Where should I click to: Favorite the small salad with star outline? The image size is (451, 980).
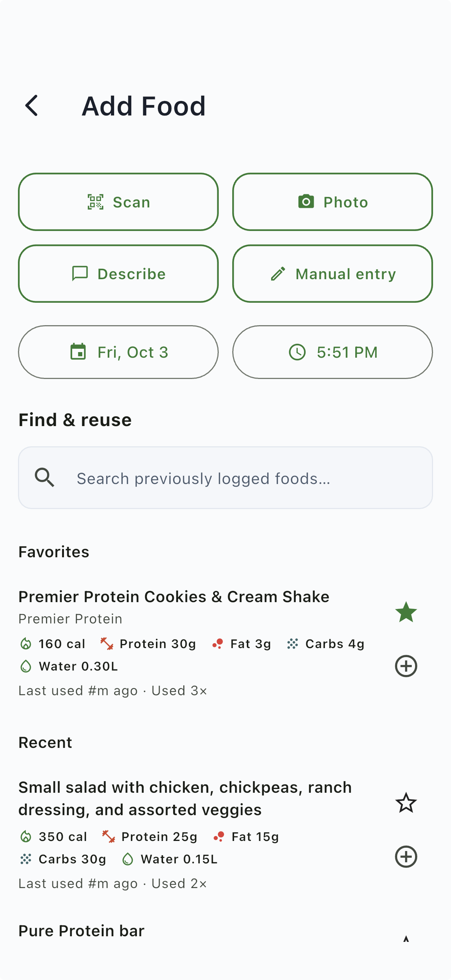[406, 802]
